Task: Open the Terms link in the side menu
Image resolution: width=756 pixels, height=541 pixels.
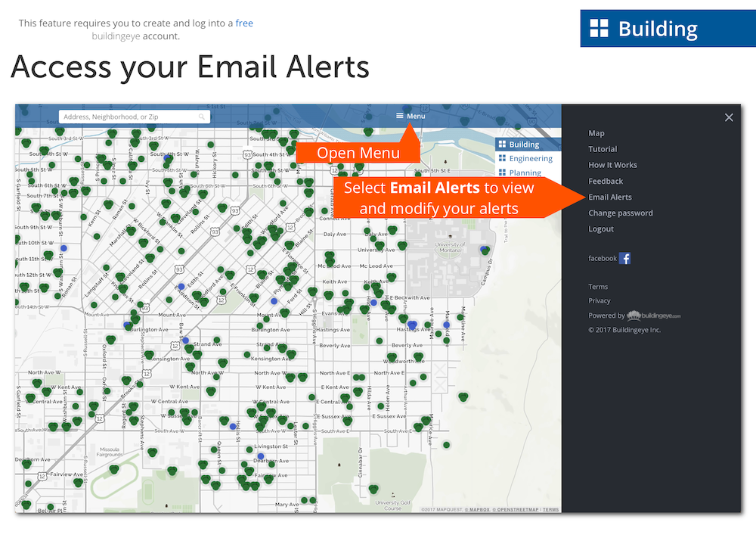Action: (x=598, y=287)
